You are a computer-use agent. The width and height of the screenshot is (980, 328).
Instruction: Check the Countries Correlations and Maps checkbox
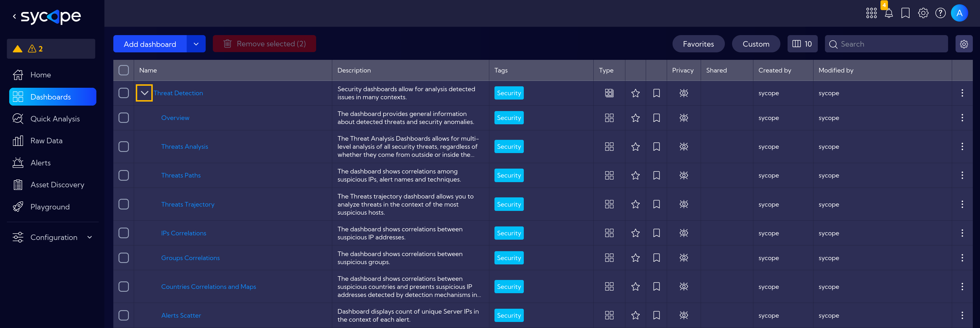(124, 287)
